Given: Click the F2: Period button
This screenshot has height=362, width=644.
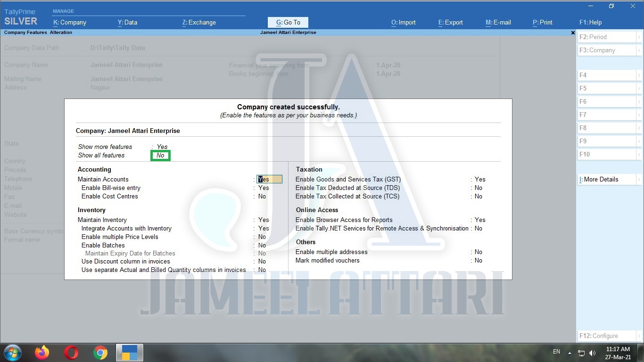Looking at the screenshot, I should (607, 37).
